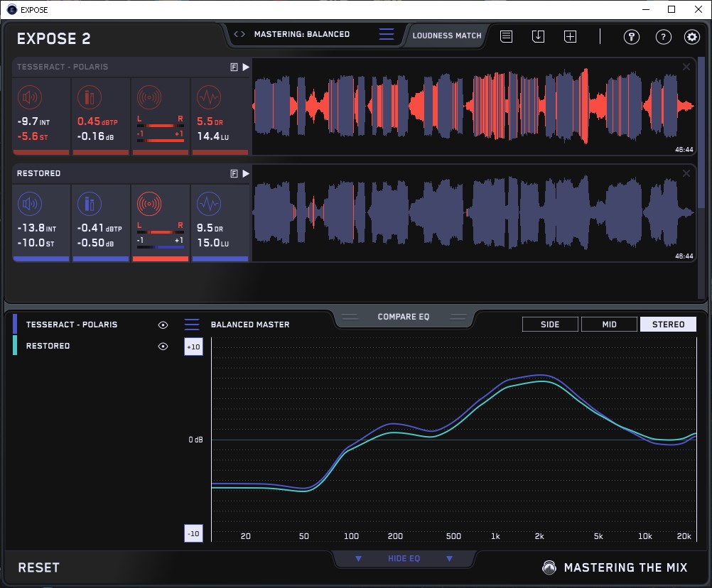Click the add track plus icon

(x=570, y=36)
